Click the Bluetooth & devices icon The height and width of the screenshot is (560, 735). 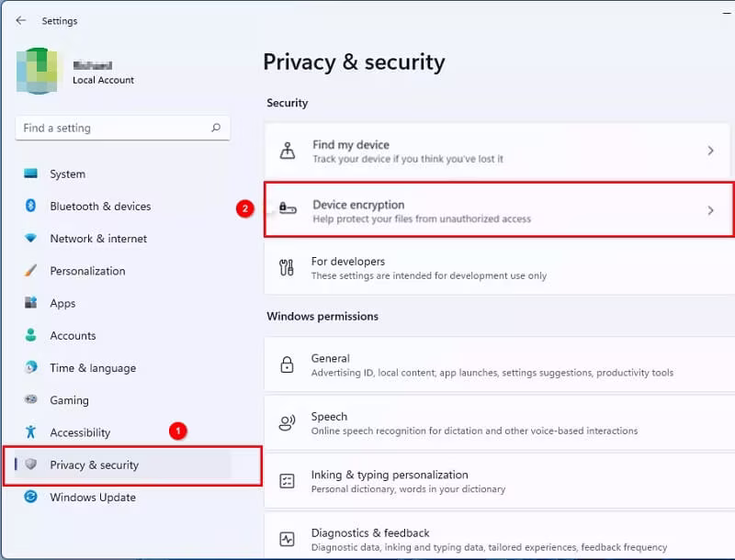pyautogui.click(x=30, y=207)
